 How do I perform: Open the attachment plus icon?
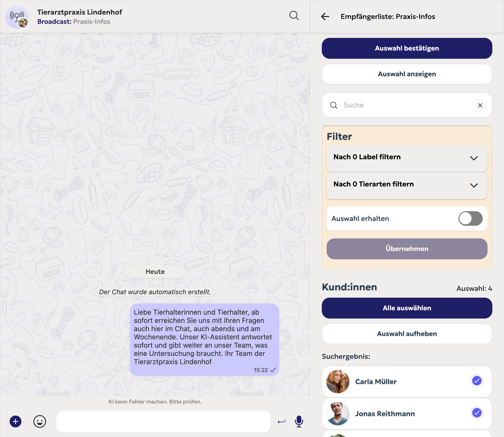(x=16, y=421)
